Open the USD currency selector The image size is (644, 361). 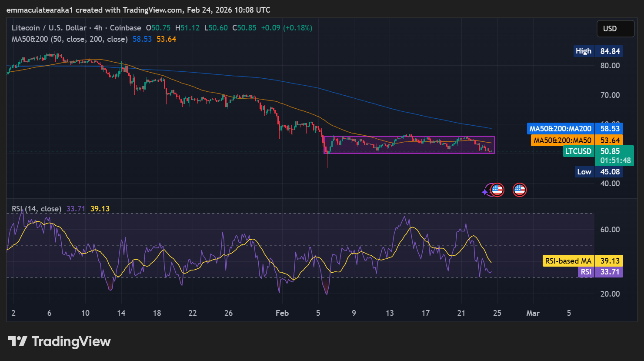tap(615, 29)
